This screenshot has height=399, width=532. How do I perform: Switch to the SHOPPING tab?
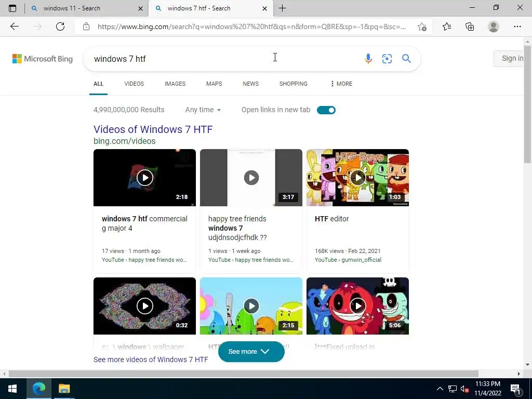click(293, 84)
